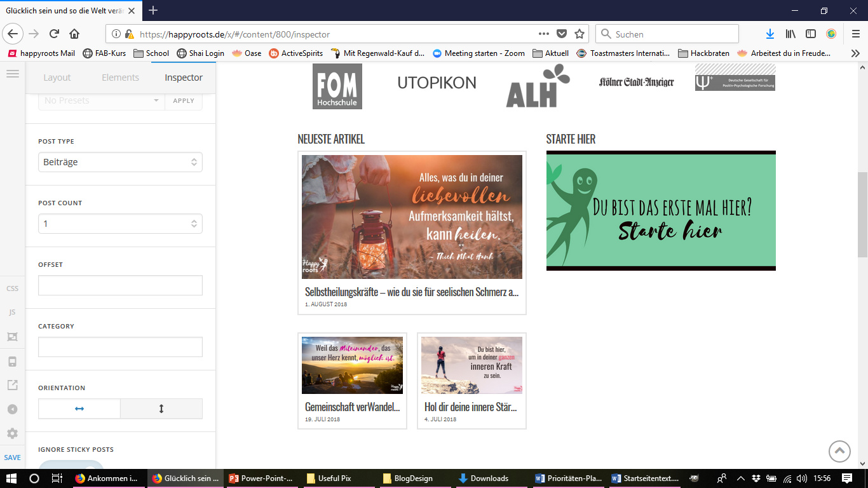The width and height of the screenshot is (868, 488).
Task: Open the external preview link icon
Action: (13, 385)
